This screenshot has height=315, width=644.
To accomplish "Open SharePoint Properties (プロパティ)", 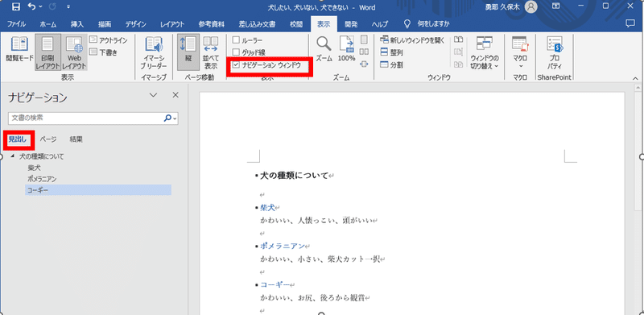I will (555, 52).
